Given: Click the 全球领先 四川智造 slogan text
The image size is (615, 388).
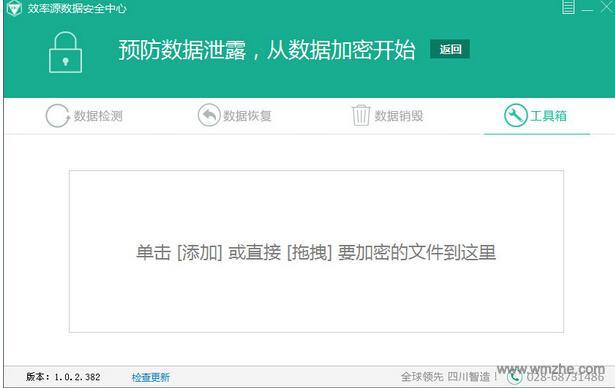Looking at the screenshot, I should pyautogui.click(x=449, y=377).
